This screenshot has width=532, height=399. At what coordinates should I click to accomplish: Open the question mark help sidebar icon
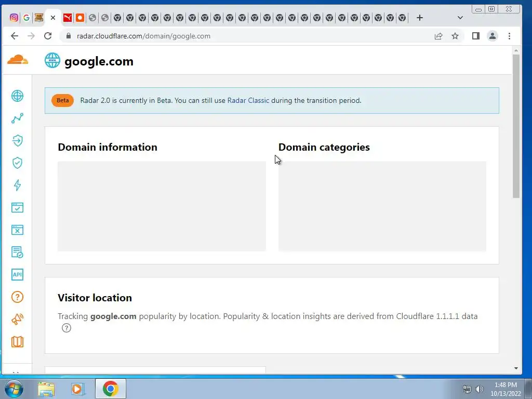pos(17,297)
